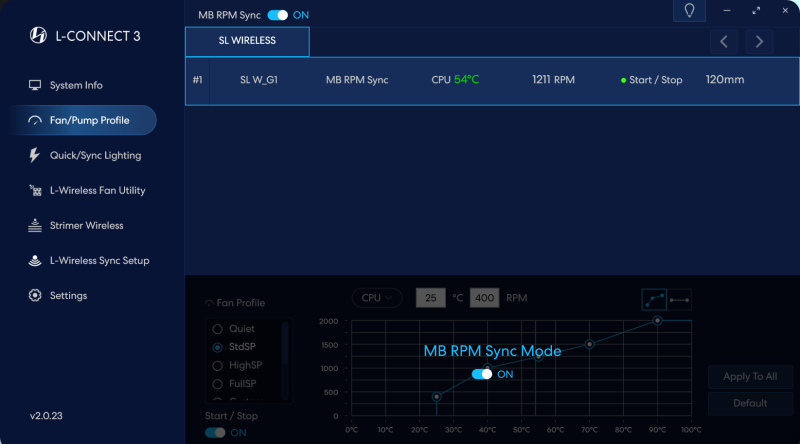
Task: Open the CPU source dropdown
Action: click(377, 298)
